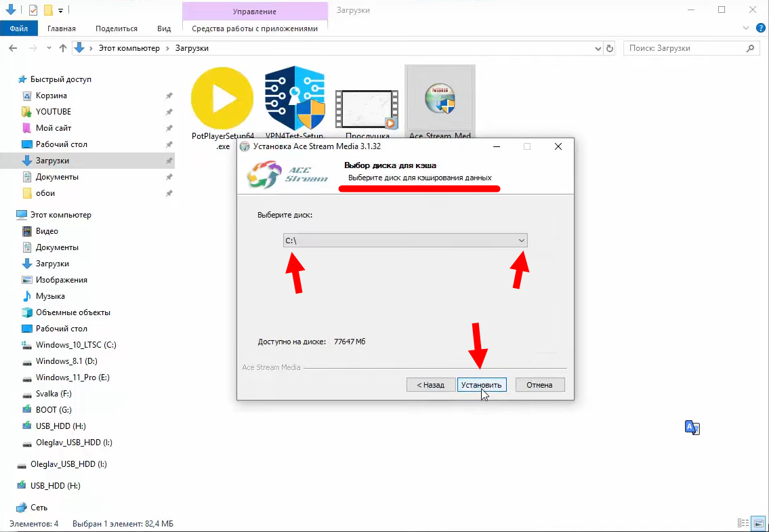Click the Отмена button in installer
Screen dimensions: 769x532
539,385
